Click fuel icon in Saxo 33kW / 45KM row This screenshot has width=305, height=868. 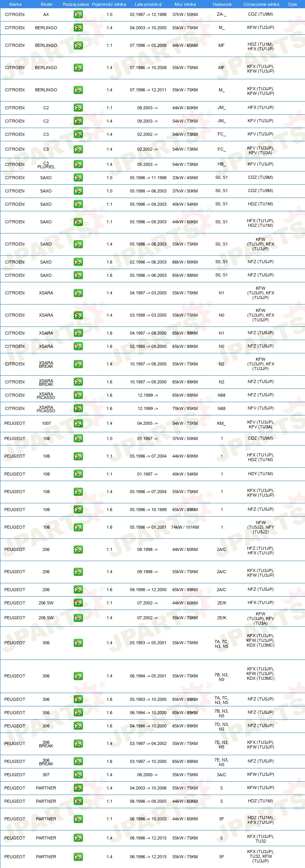click(78, 178)
